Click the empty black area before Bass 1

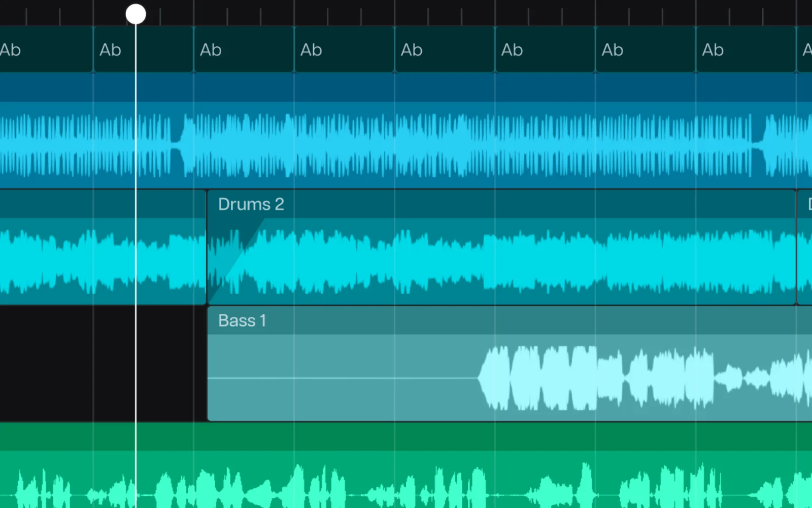click(103, 364)
